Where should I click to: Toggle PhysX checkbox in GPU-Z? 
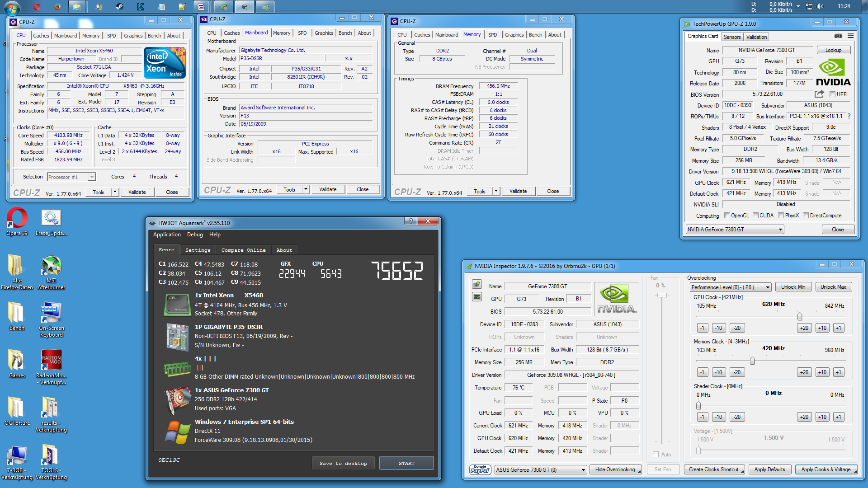(x=781, y=216)
